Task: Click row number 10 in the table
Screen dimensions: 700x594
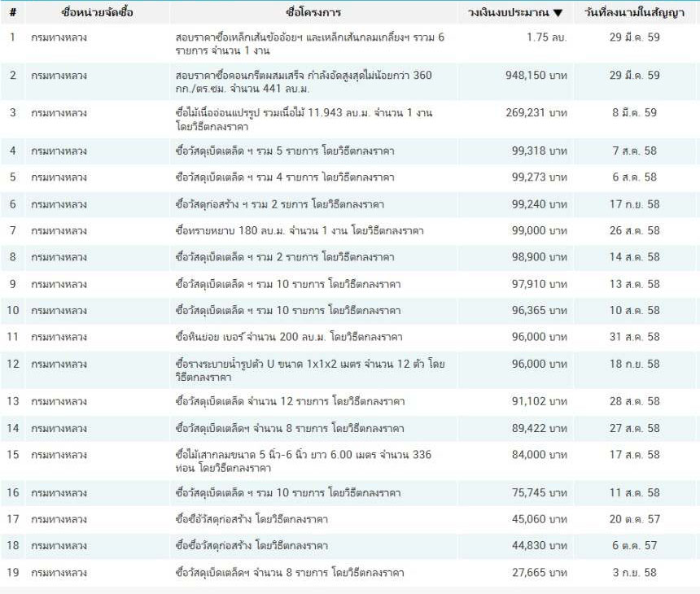Action: tap(13, 311)
